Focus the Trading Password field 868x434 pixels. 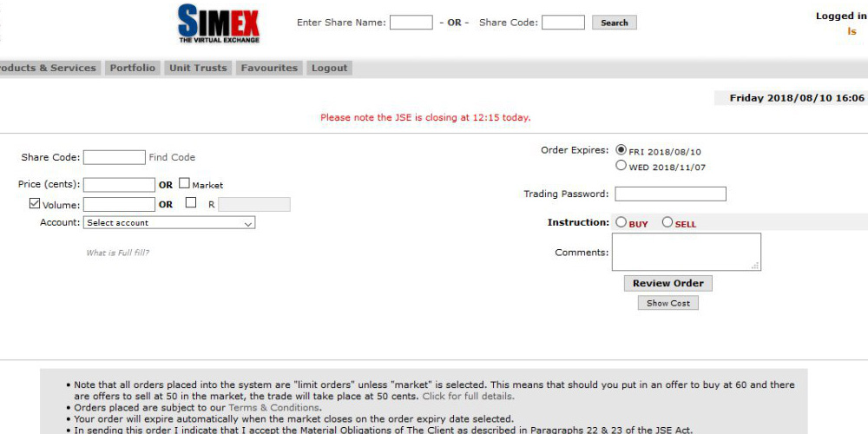(670, 194)
